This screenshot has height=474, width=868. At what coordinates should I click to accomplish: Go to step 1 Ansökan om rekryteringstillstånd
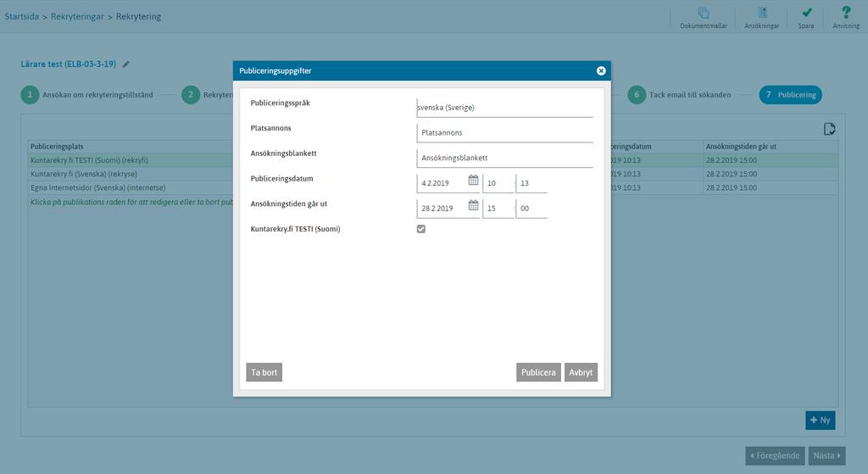tap(87, 95)
